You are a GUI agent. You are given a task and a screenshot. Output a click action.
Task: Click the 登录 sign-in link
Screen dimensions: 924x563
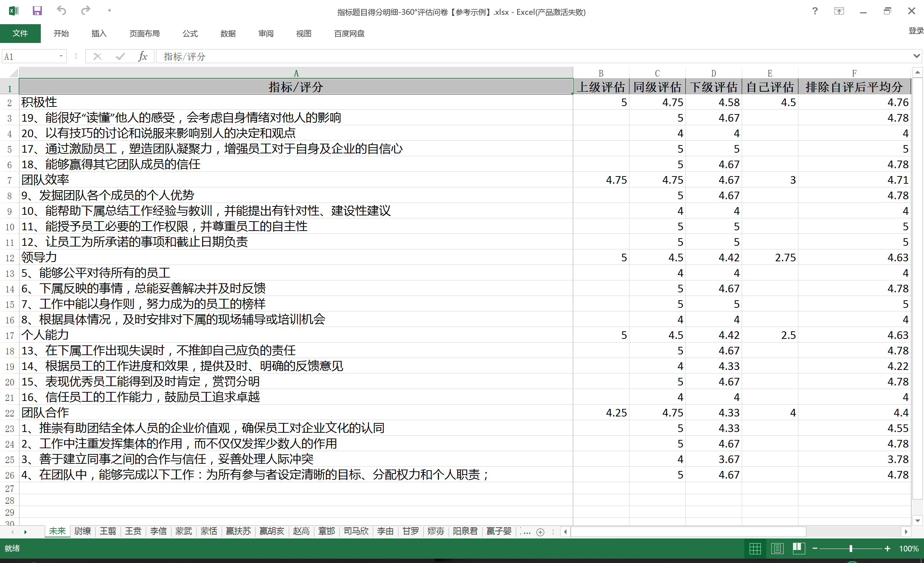(x=916, y=31)
